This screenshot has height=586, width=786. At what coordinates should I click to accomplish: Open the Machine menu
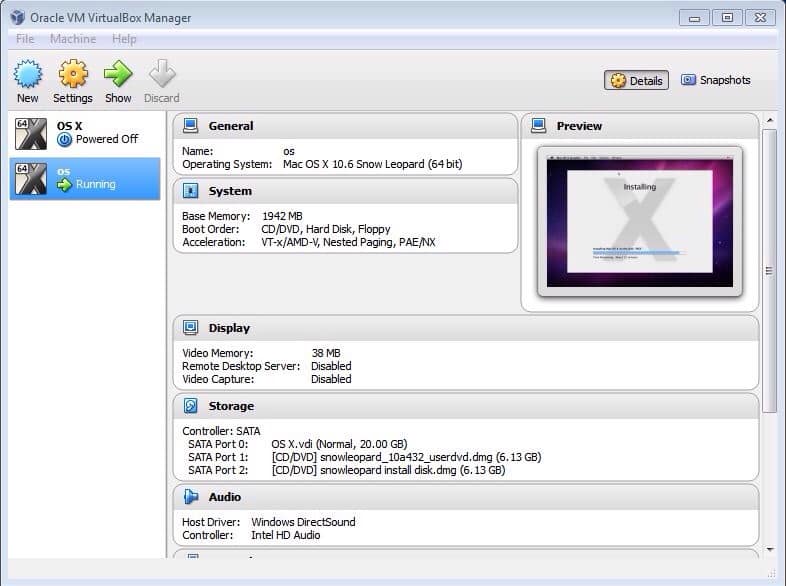(73, 39)
